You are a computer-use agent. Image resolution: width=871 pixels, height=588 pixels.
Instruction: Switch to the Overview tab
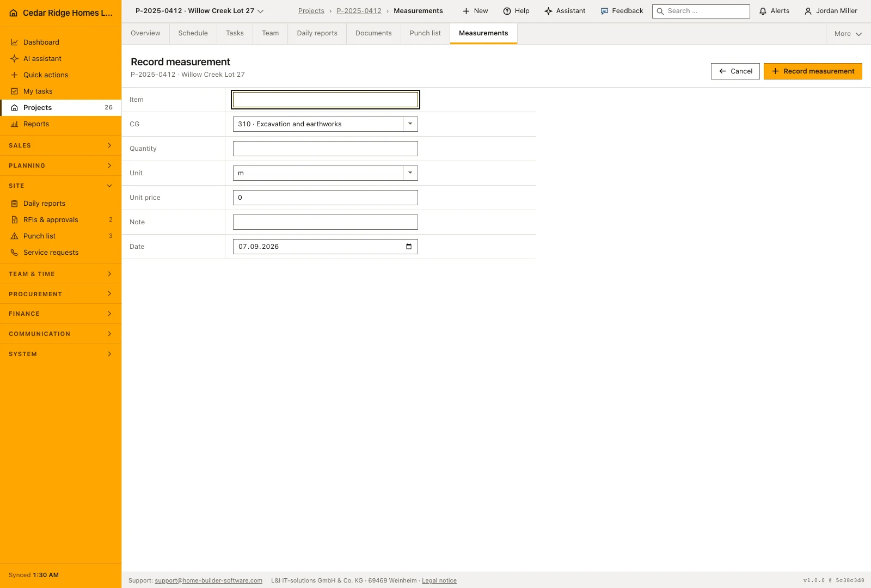145,33
